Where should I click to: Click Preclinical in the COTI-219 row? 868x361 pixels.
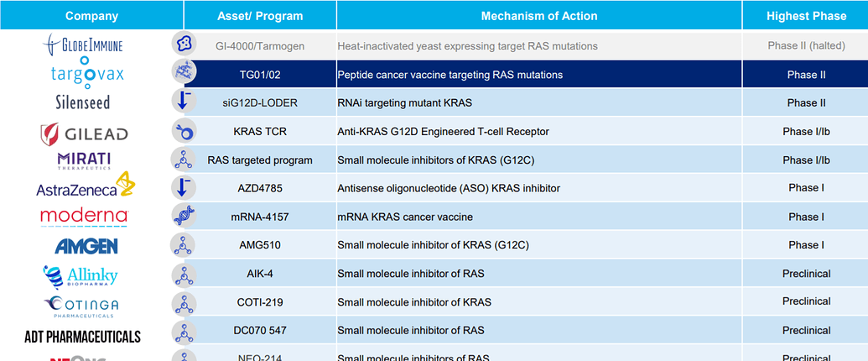[x=807, y=301]
